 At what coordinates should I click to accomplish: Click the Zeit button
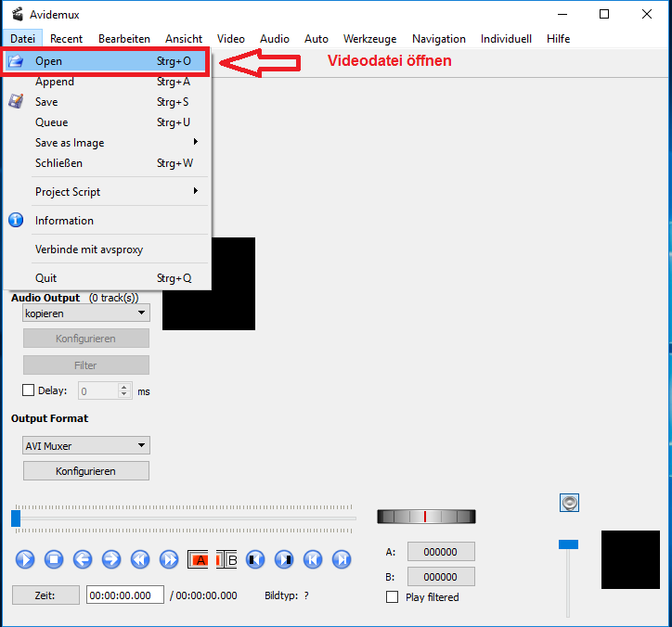[x=45, y=595]
